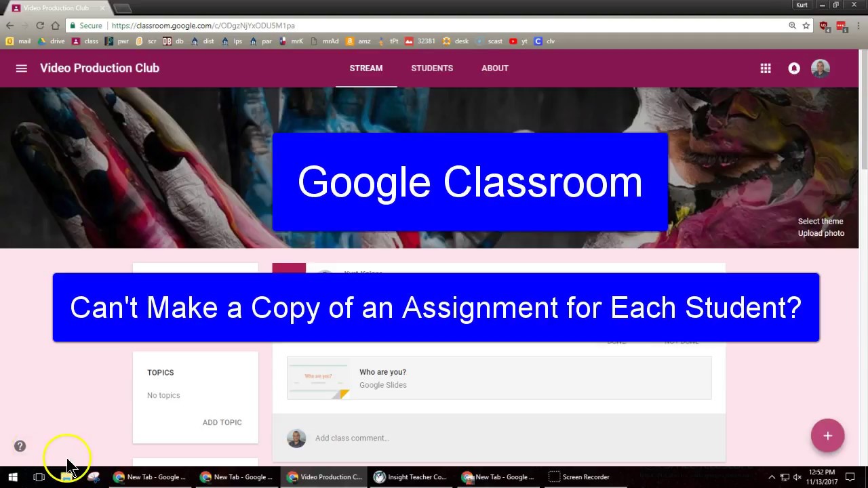
Task: Open the Google apps grid
Action: [766, 68]
